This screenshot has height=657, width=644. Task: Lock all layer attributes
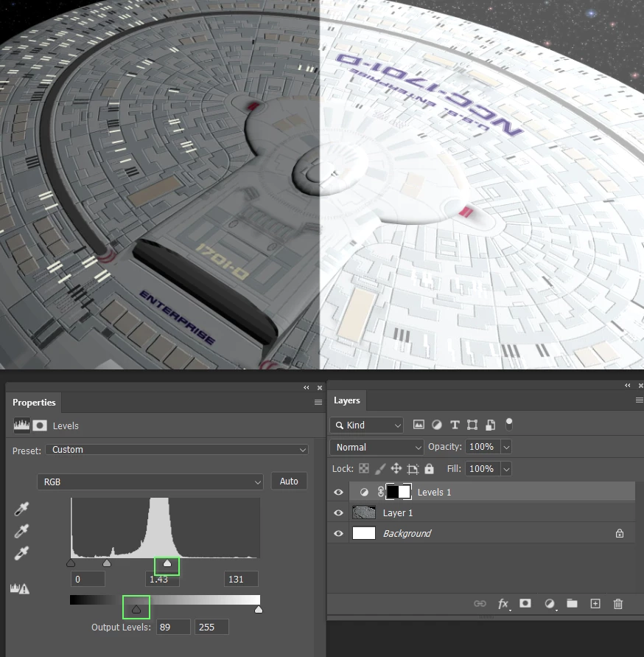click(429, 468)
